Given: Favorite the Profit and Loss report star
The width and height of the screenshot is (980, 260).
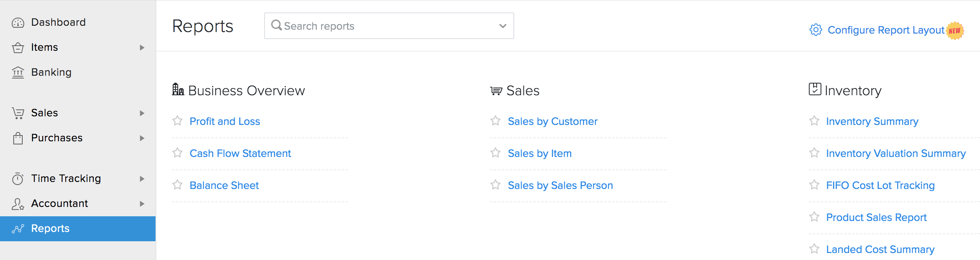Looking at the screenshot, I should point(177,121).
